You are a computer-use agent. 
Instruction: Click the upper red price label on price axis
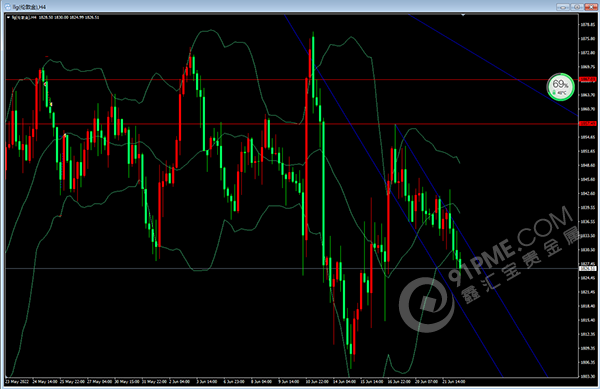click(588, 80)
